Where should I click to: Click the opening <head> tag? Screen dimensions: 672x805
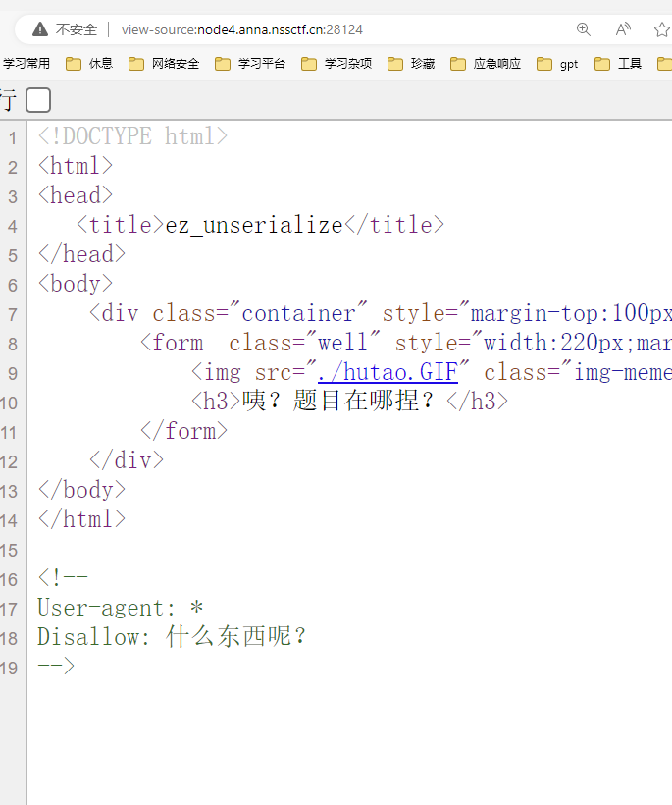click(75, 195)
